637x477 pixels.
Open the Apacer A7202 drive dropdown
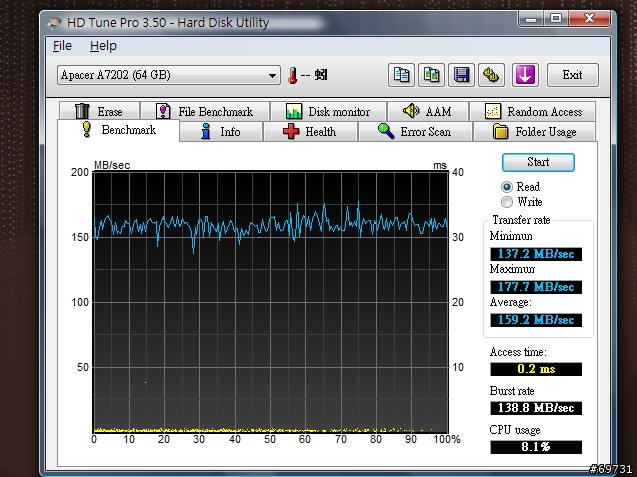pyautogui.click(x=169, y=75)
